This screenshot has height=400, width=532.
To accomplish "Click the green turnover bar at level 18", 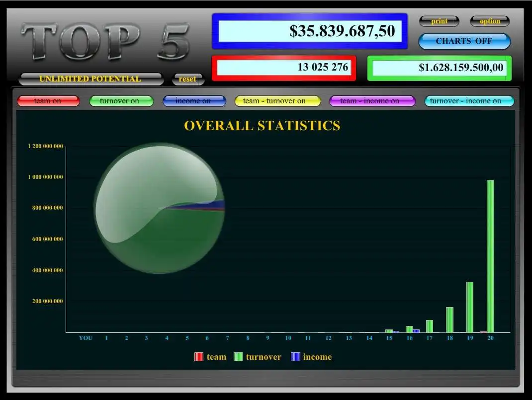I will pyautogui.click(x=449, y=320).
